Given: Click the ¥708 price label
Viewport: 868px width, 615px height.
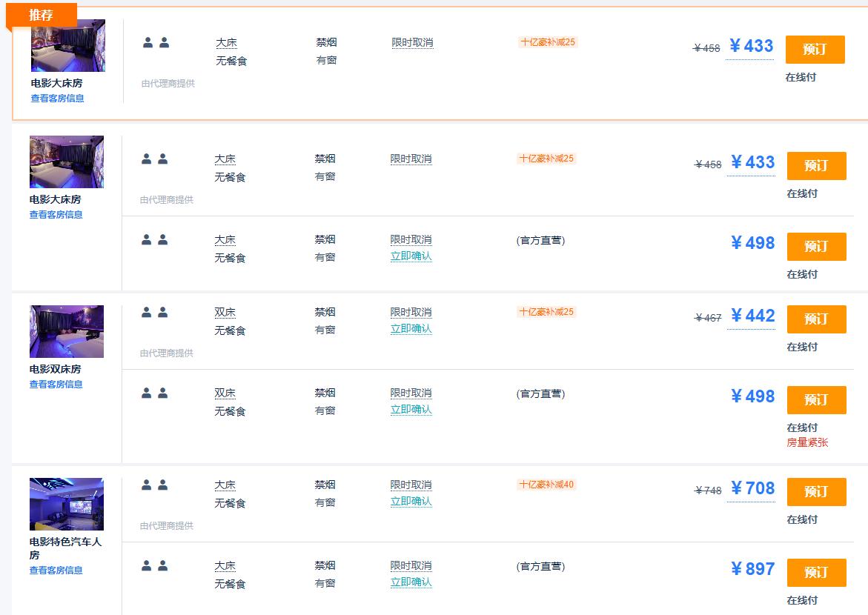Looking at the screenshot, I should (x=752, y=488).
